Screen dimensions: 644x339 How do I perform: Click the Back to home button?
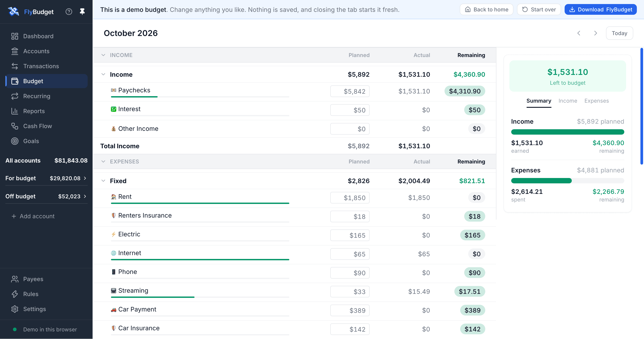[487, 9]
